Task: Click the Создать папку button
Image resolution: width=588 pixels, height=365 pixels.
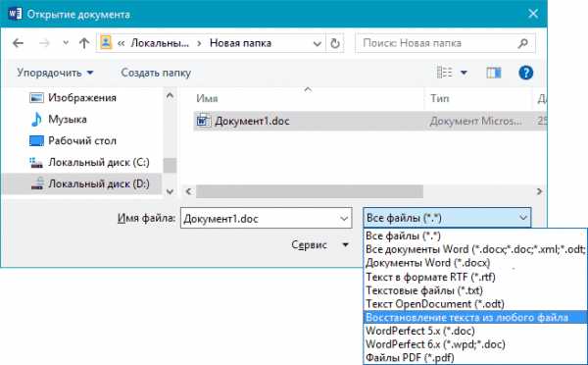Action: 156,73
